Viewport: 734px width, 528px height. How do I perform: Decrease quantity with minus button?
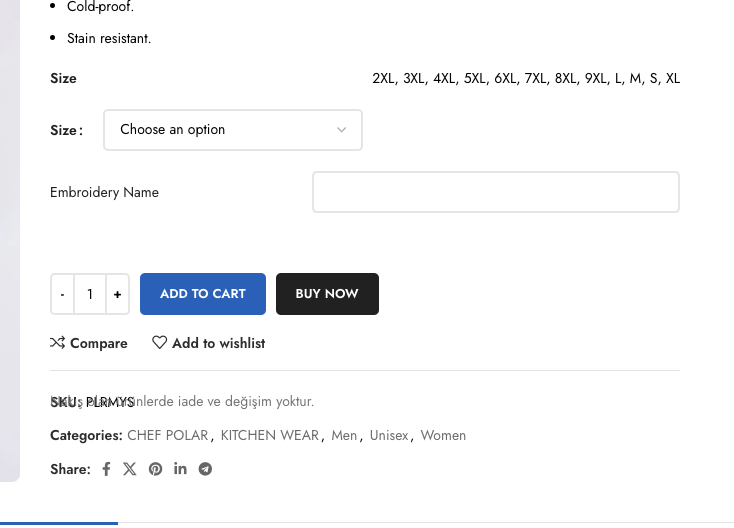pyautogui.click(x=62, y=294)
